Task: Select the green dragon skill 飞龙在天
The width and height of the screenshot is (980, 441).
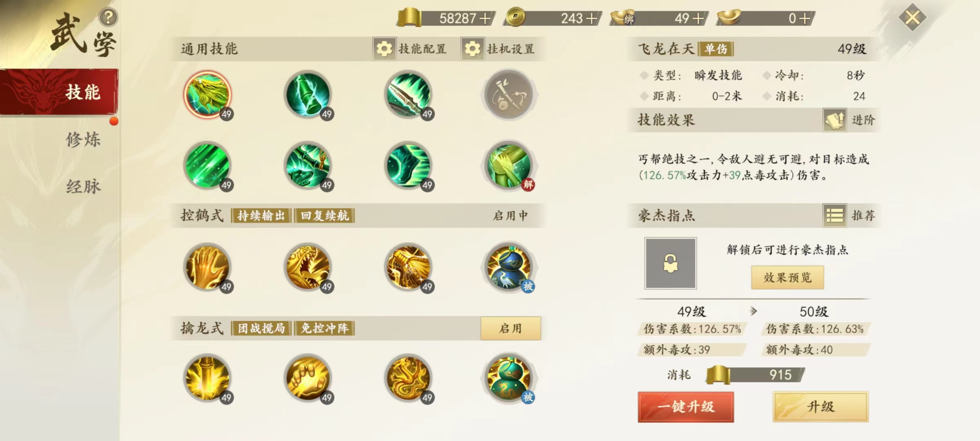Action: pyautogui.click(x=207, y=94)
